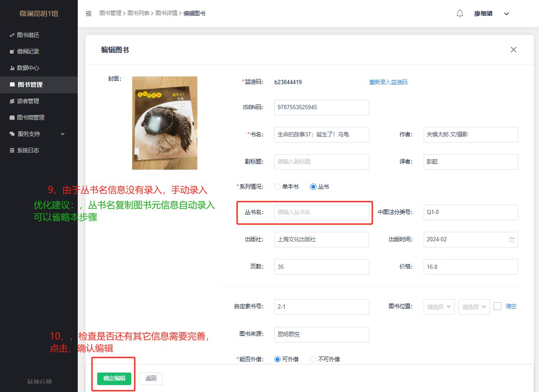Image resolution: width=539 pixels, height=392 pixels.
Task: Open 图书管理 in the sidebar
Action: pos(29,85)
